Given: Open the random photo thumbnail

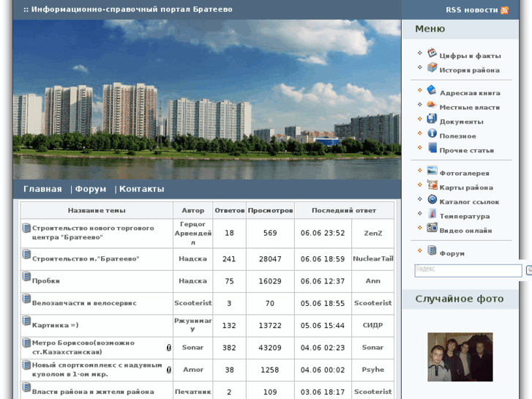Looking at the screenshot, I should (x=460, y=357).
